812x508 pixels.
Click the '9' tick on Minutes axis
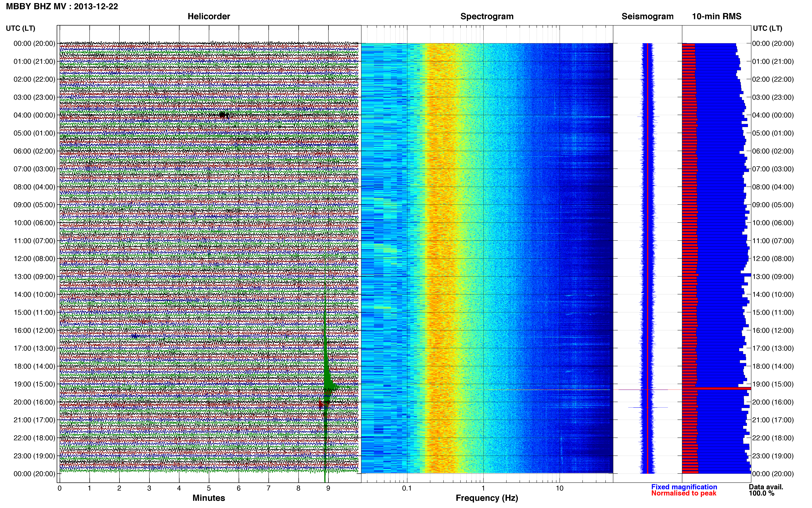click(x=328, y=488)
